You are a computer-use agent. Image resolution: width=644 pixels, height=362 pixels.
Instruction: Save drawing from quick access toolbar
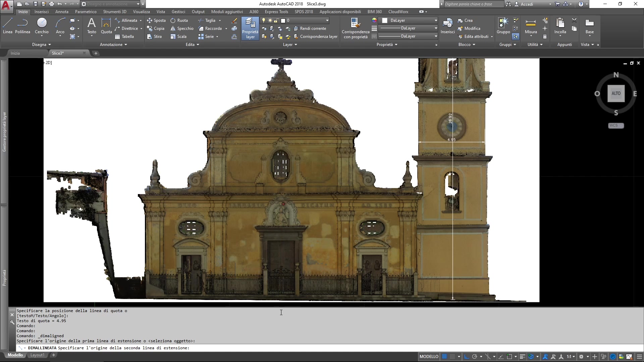(x=35, y=4)
